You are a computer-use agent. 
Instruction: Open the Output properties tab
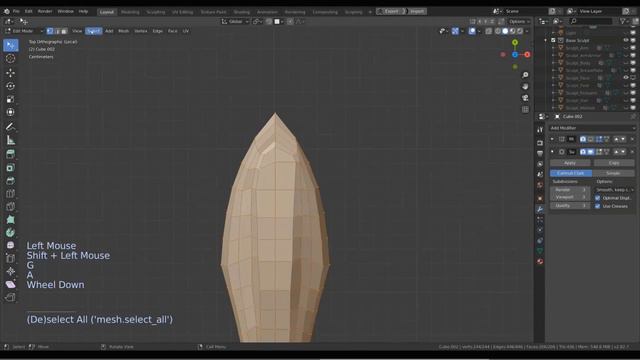coord(540,153)
